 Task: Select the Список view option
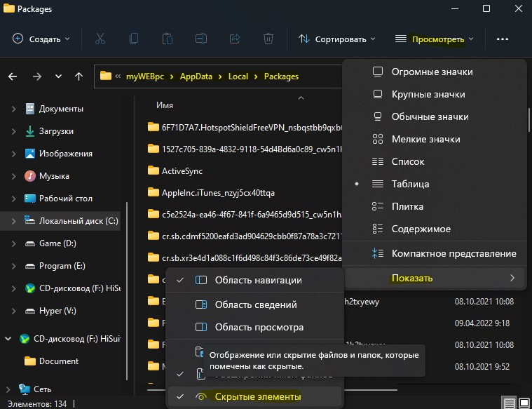pyautogui.click(x=435, y=161)
